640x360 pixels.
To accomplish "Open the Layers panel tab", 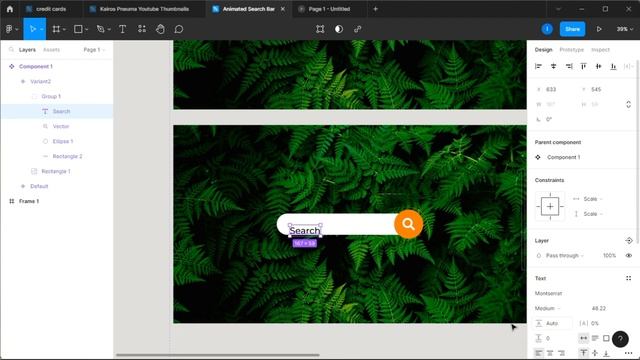I will (27, 50).
